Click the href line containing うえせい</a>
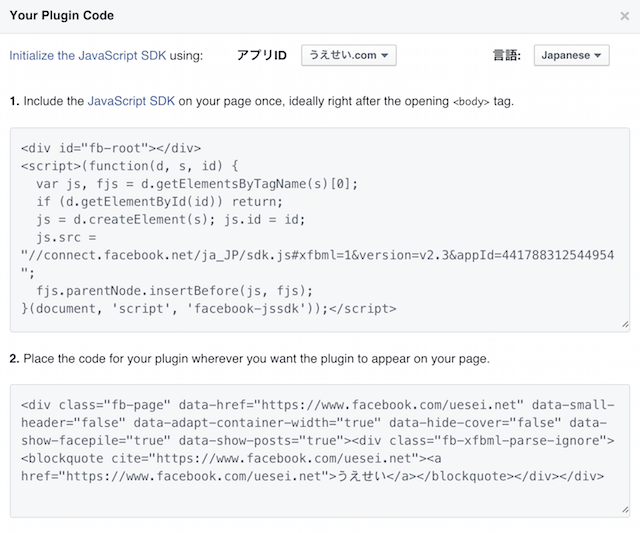Viewport: 640px width, 533px height. coord(312,476)
